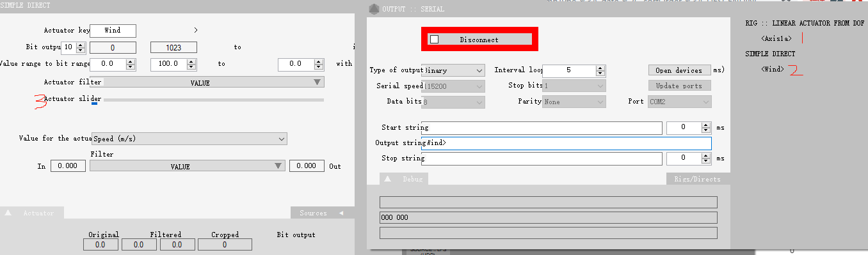Switch to the Rigs/Directs tab

pos(698,180)
